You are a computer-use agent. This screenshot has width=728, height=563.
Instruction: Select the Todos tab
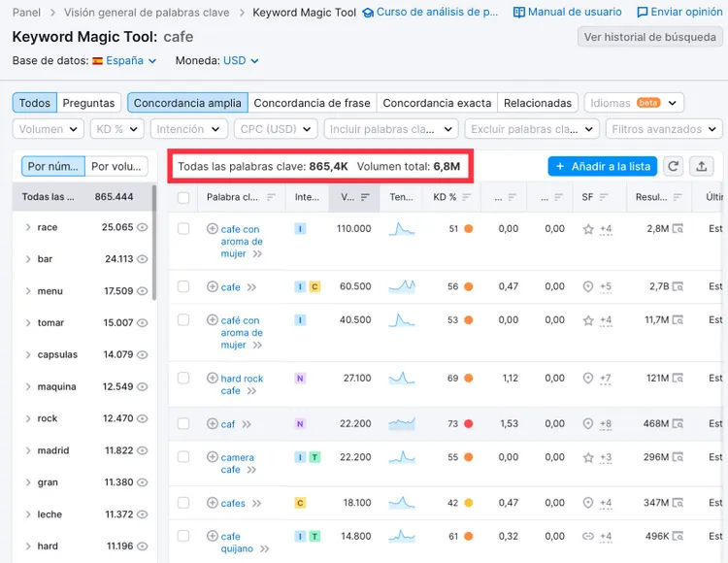pos(35,103)
